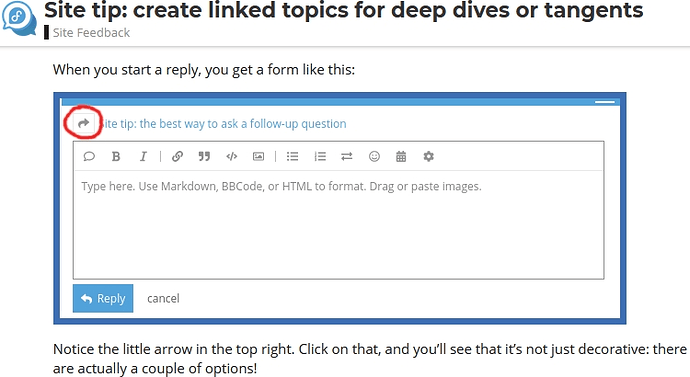Screen dimensions: 690x377
Task: Click the speech-bubble quote whole post icon
Action: (x=89, y=157)
